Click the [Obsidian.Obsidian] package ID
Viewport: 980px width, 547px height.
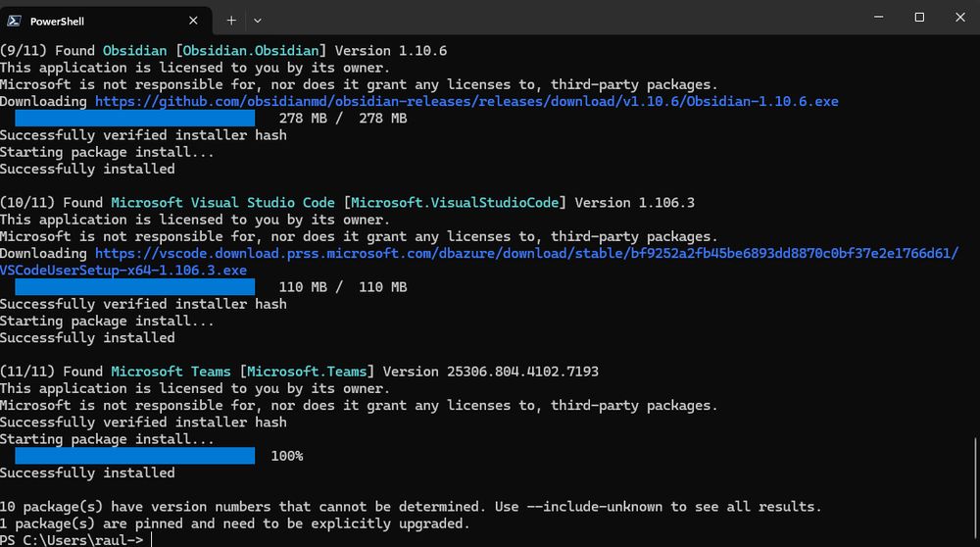(251, 51)
